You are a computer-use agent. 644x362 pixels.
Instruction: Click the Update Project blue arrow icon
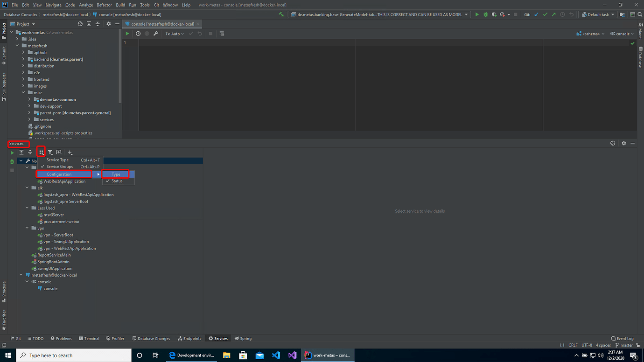(x=537, y=14)
